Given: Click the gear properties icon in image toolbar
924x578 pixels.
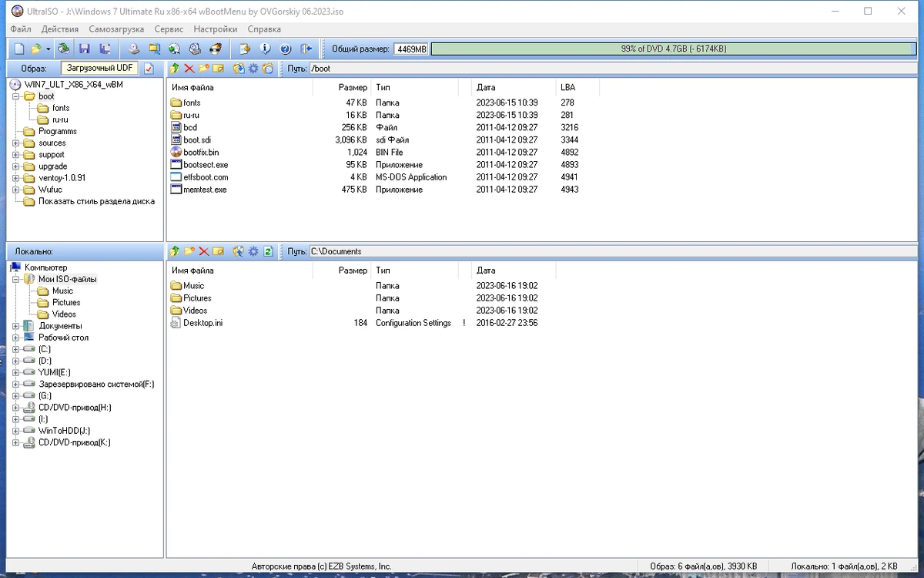Looking at the screenshot, I should pos(253,69).
